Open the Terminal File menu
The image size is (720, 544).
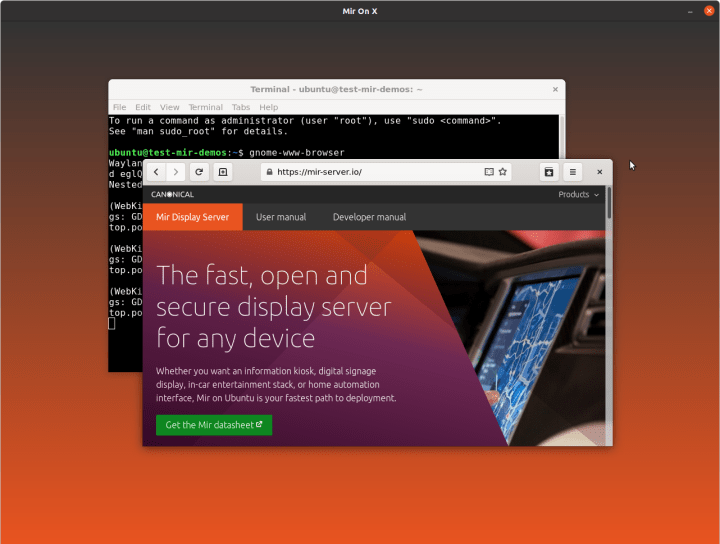point(119,107)
